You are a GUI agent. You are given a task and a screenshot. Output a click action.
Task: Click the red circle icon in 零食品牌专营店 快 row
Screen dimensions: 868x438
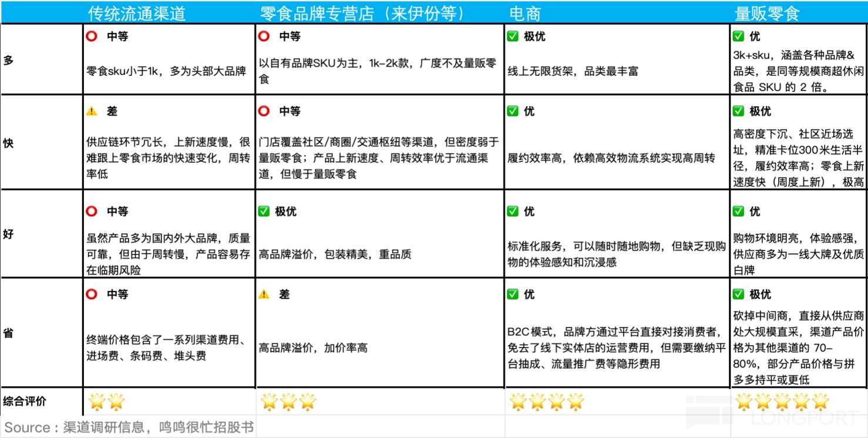pyautogui.click(x=264, y=111)
